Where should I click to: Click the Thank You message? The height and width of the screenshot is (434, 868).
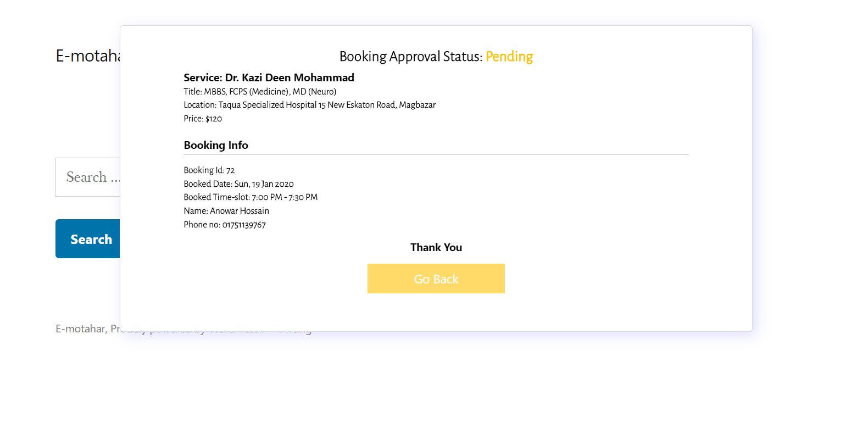click(x=436, y=247)
